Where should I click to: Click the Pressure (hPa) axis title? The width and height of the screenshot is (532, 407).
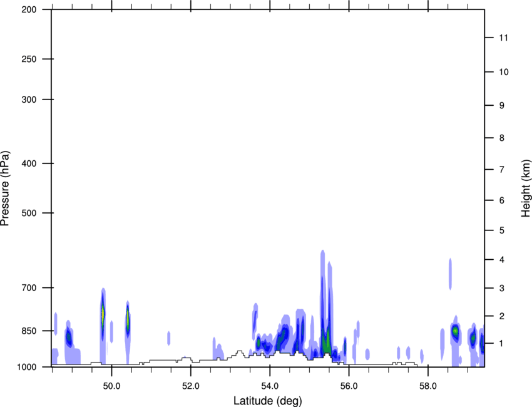(x=5, y=188)
